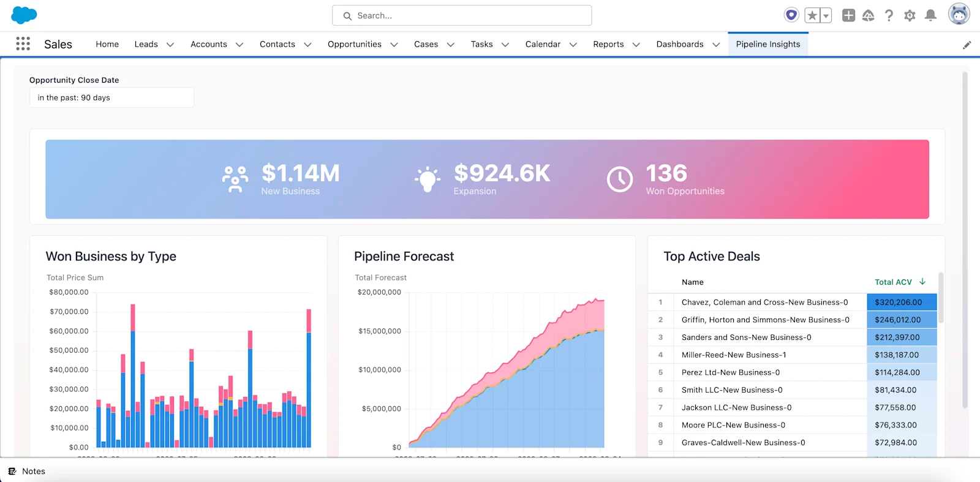Open the user profile avatar

pyautogui.click(x=959, y=14)
